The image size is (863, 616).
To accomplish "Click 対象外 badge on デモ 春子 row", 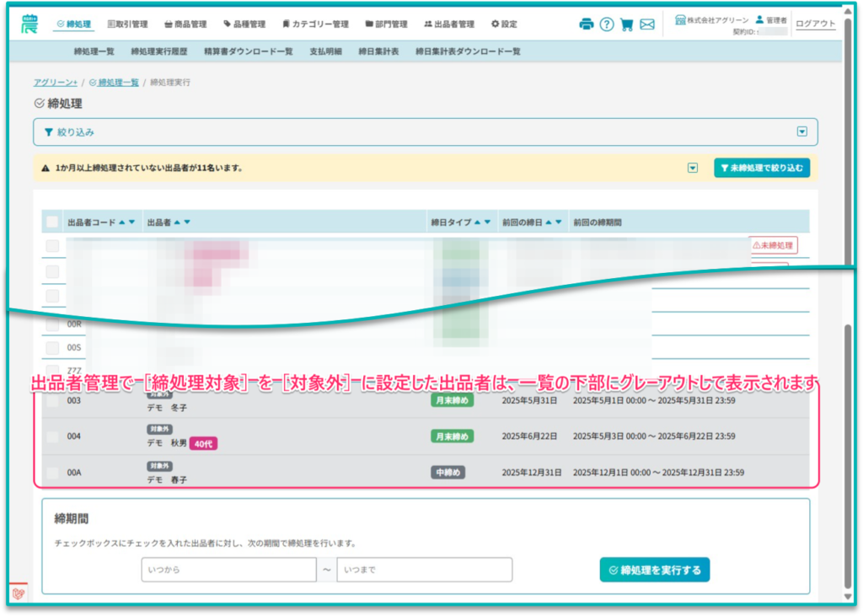I will click(159, 466).
